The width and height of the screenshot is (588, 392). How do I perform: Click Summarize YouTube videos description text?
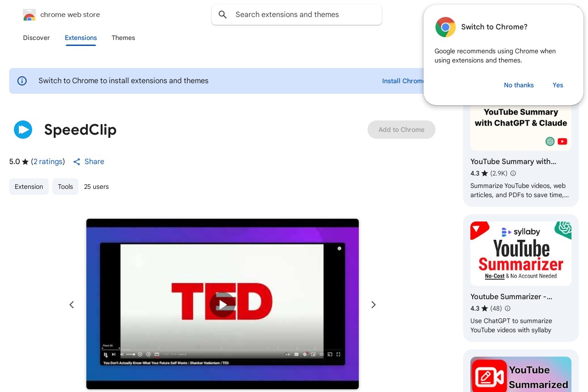point(520,190)
